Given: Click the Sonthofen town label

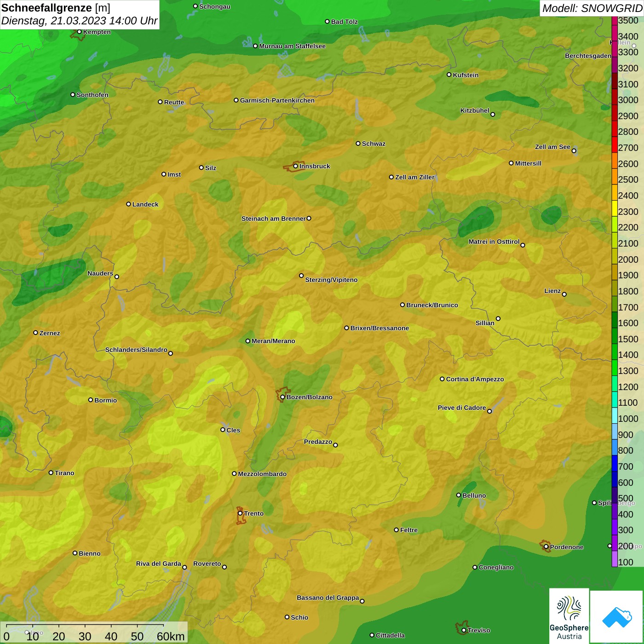Looking at the screenshot, I should (x=92, y=95).
